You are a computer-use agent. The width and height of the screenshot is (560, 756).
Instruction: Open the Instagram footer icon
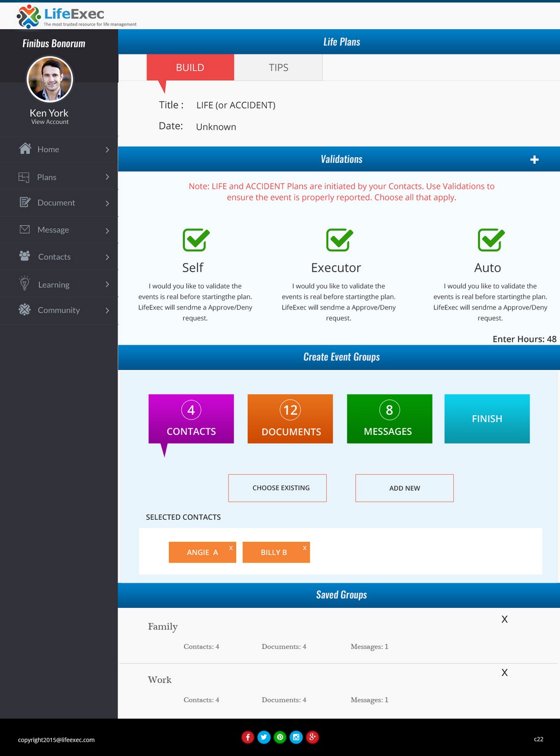pyautogui.click(x=296, y=737)
